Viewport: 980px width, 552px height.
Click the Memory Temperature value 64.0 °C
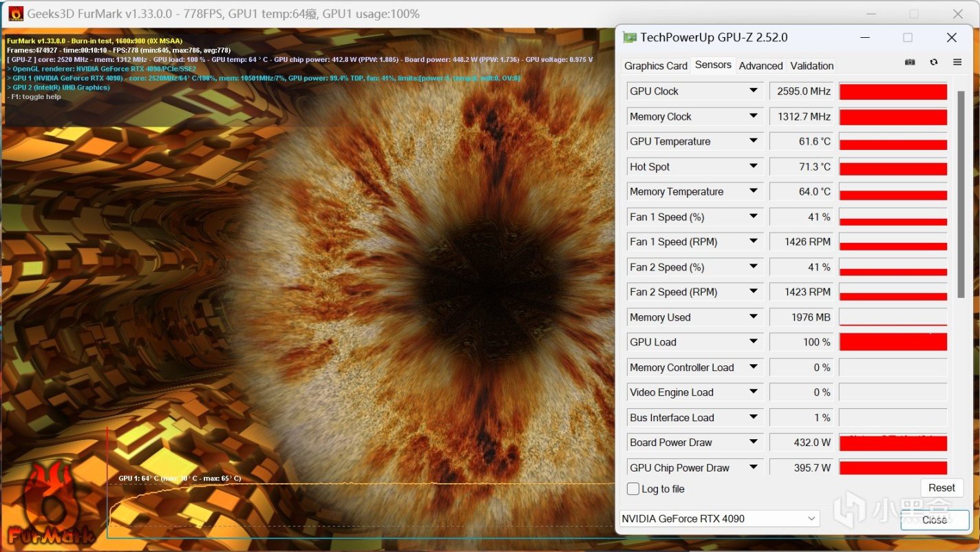coord(800,191)
